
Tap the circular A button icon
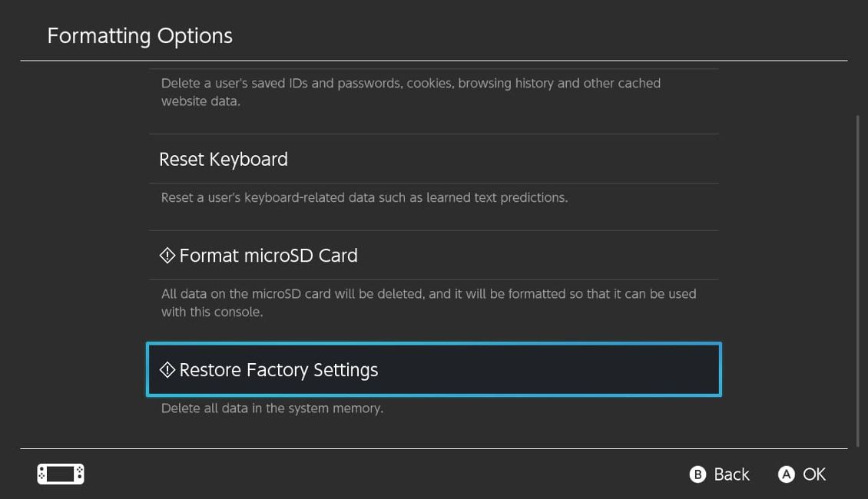coord(785,474)
